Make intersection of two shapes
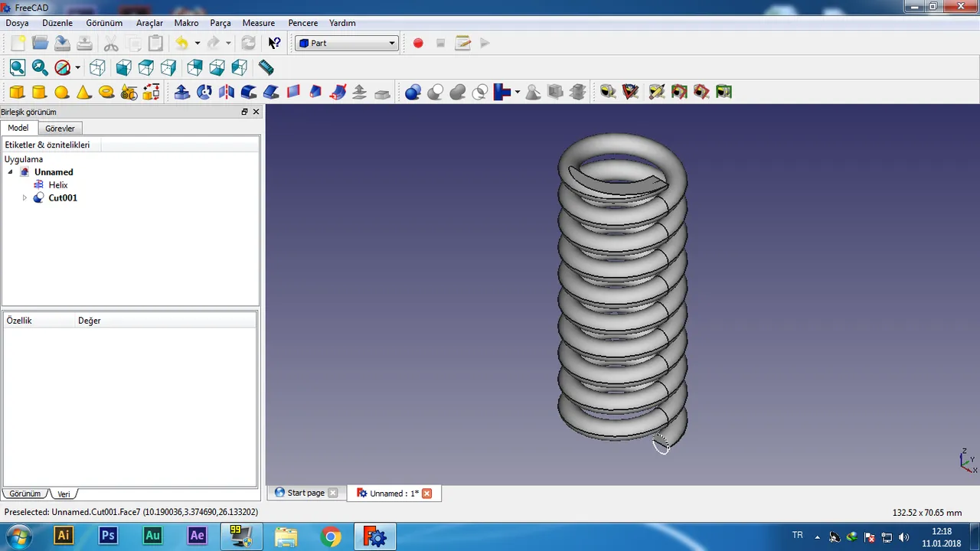Viewport: 980px width, 551px height. 480,93
